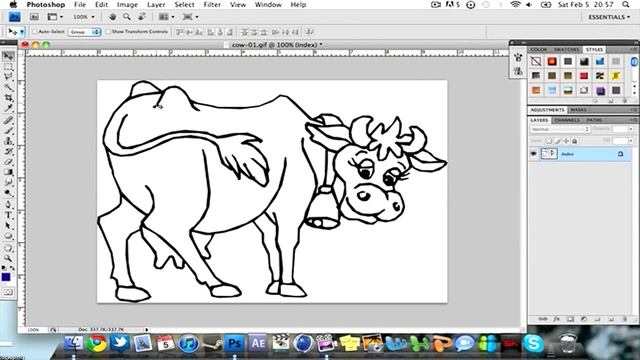Screen dimensions: 640x360
Task: Select the Pen tool
Action: click(x=8, y=204)
